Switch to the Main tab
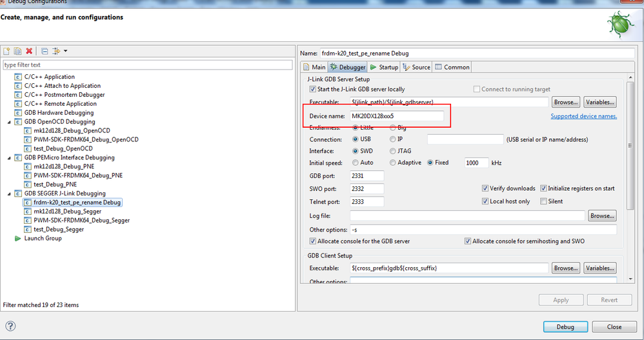 pos(314,67)
